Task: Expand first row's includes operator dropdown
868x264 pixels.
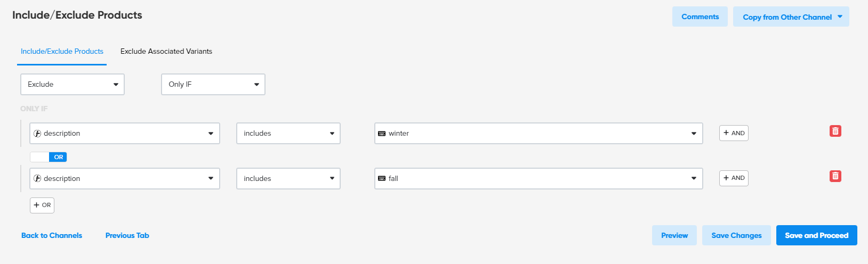Action: coord(288,134)
